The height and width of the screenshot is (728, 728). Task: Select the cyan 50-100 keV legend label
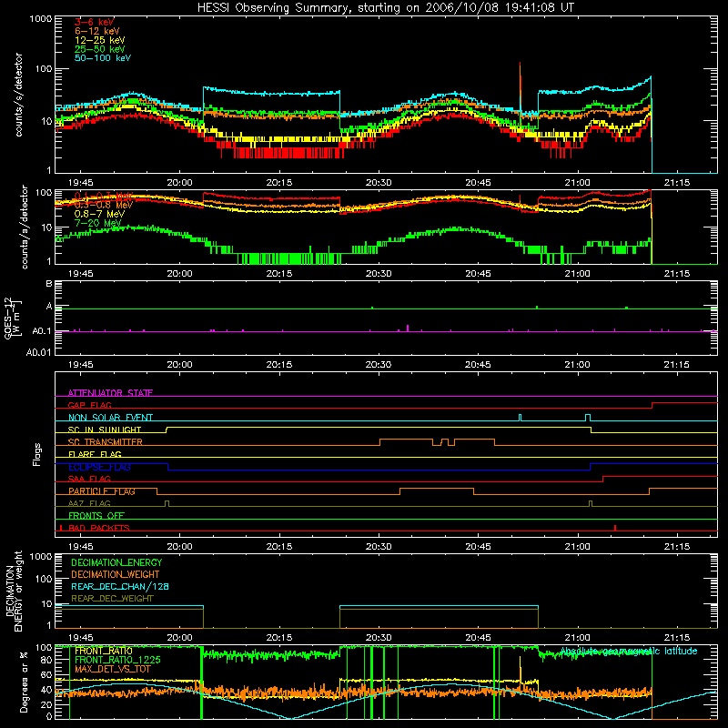tap(103, 58)
